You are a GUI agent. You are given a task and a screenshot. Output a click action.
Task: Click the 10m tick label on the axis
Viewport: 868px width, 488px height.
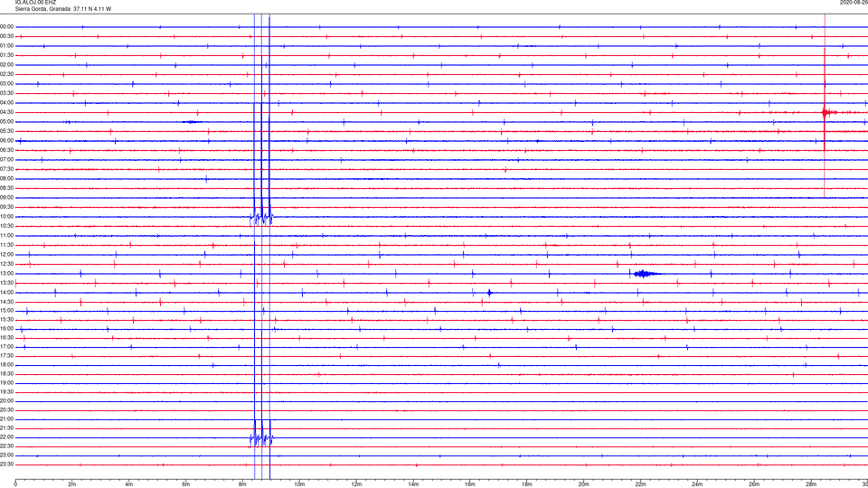coord(299,484)
